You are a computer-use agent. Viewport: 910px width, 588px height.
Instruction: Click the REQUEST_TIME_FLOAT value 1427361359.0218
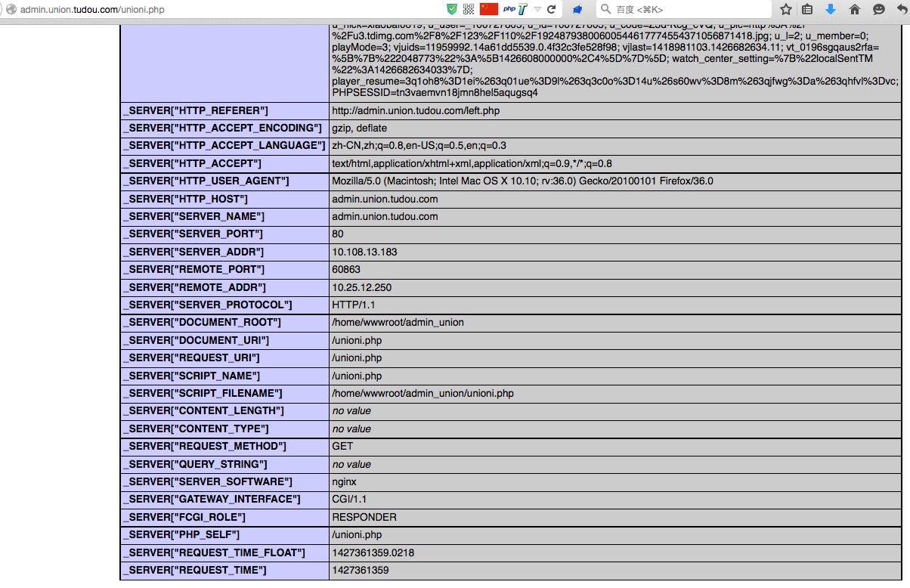[373, 552]
